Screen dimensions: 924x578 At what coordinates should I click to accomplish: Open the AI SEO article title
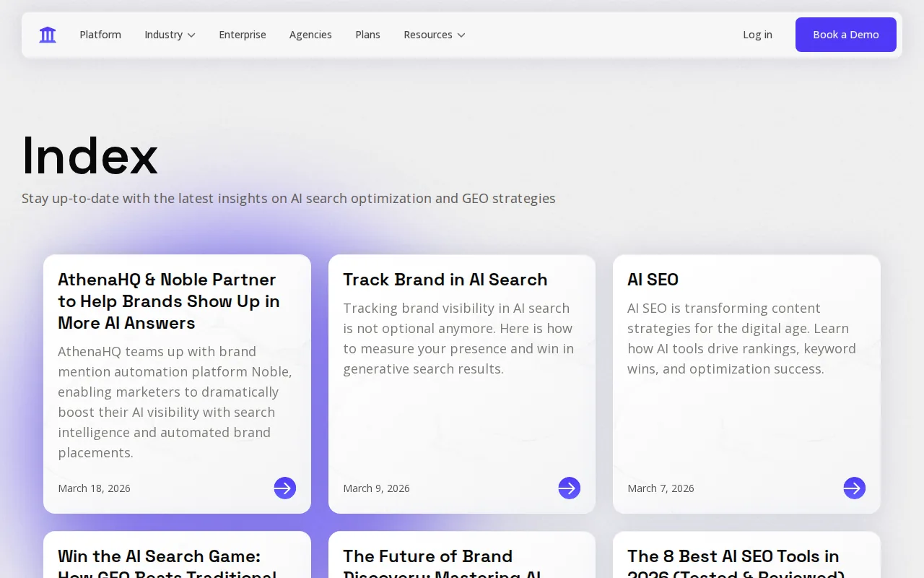click(653, 280)
